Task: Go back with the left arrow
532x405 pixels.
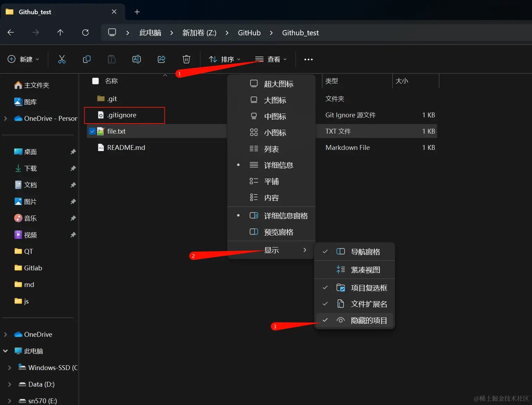Action: 11,33
